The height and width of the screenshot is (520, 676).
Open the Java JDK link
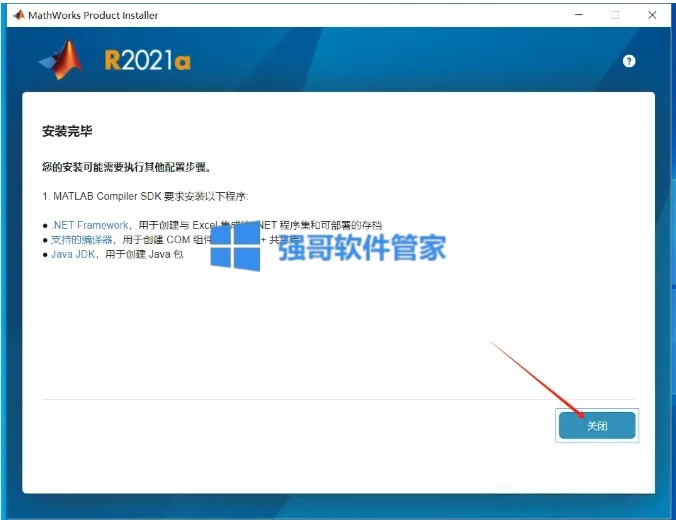coord(73,254)
